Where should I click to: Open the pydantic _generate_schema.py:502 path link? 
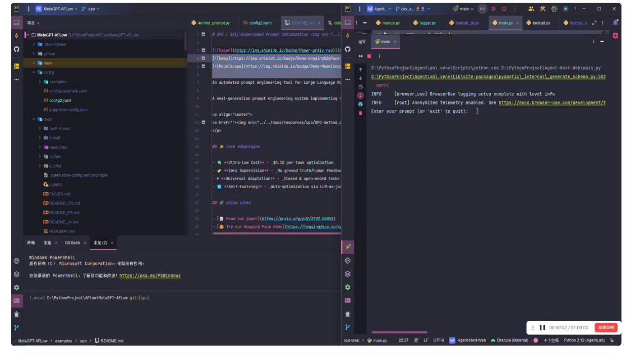pos(488,77)
